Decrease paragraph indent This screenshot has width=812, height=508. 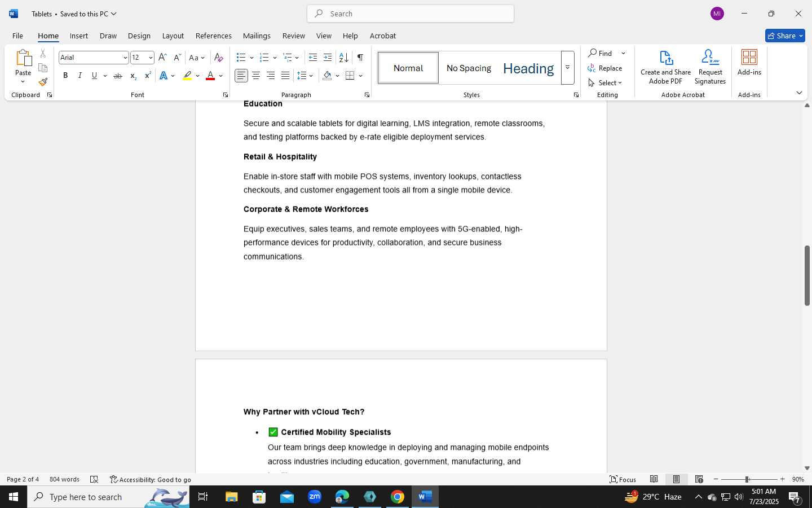click(x=313, y=58)
